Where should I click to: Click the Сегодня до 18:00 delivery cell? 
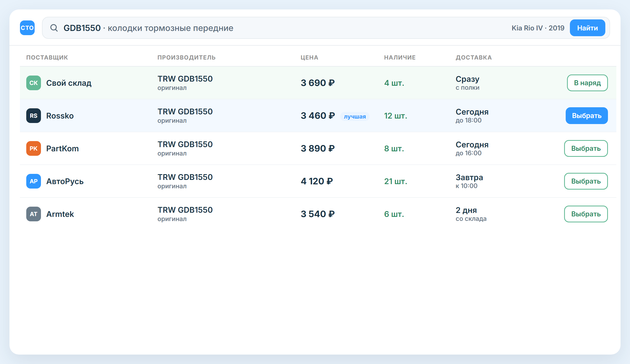[472, 116]
